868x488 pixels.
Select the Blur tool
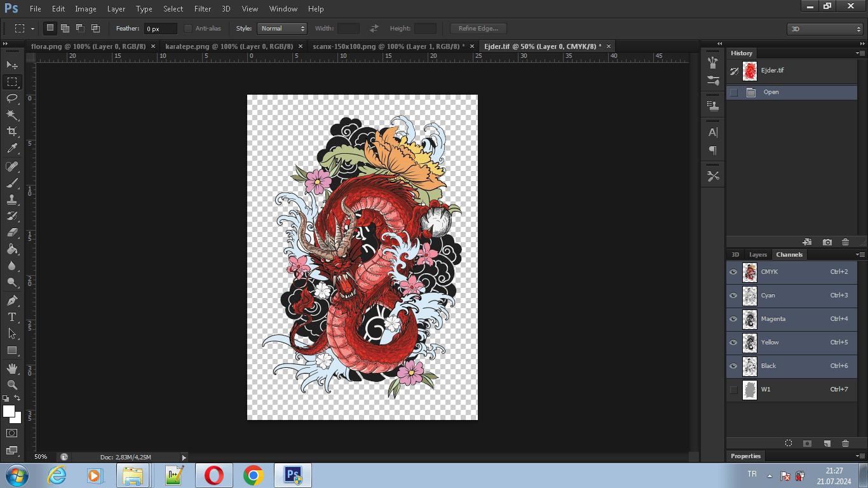click(11, 266)
